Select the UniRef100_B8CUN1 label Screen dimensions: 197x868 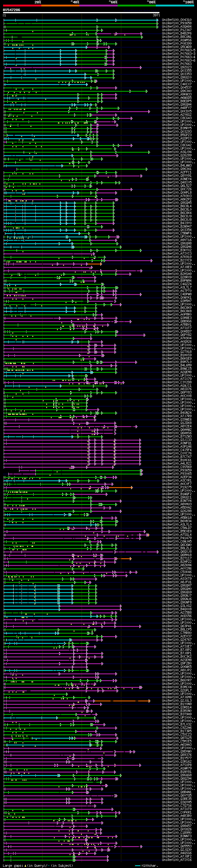[x=177, y=37]
